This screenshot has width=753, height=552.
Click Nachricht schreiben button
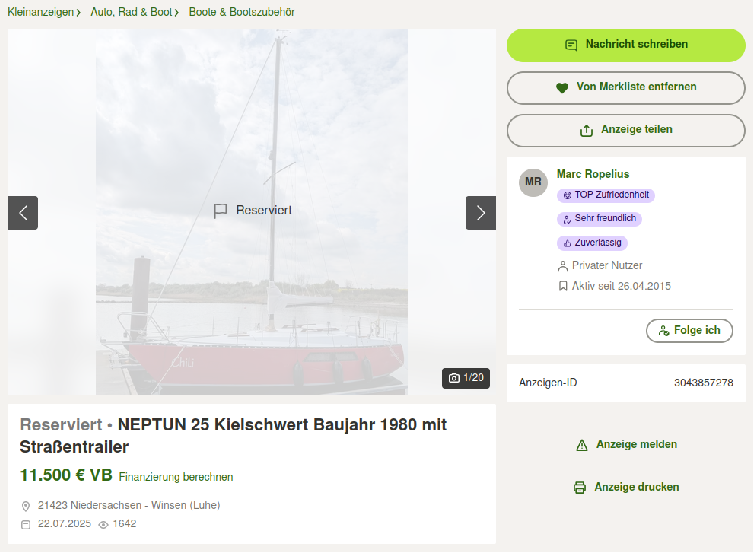626,45
